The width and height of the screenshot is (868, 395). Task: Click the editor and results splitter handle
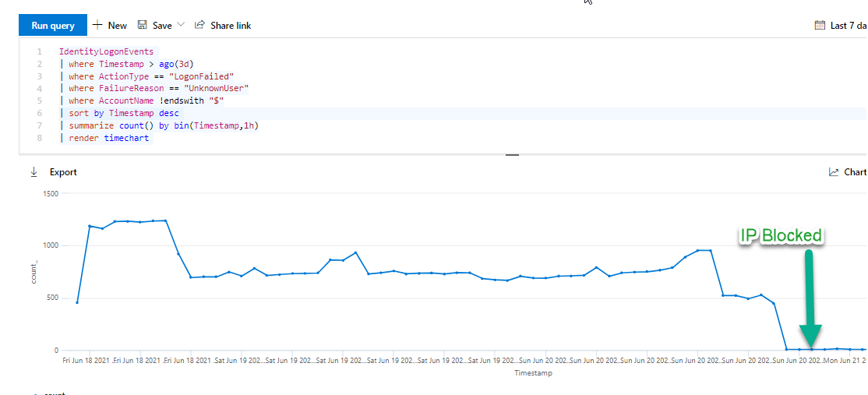coord(512,156)
